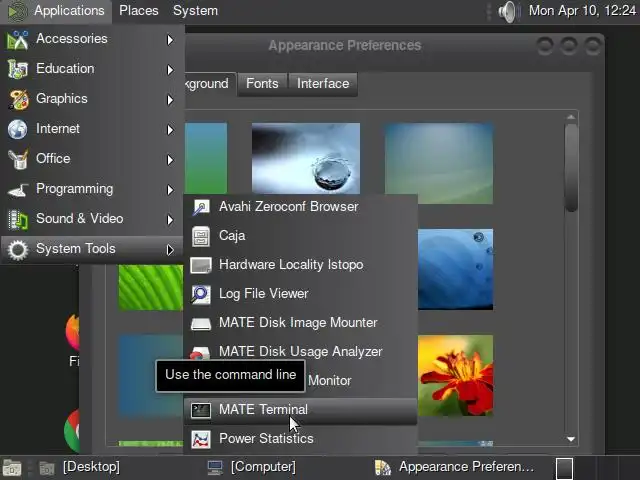Click the wallpaper list scroll up arrow
Viewport: 640px width, 480px height.
pyautogui.click(x=571, y=117)
